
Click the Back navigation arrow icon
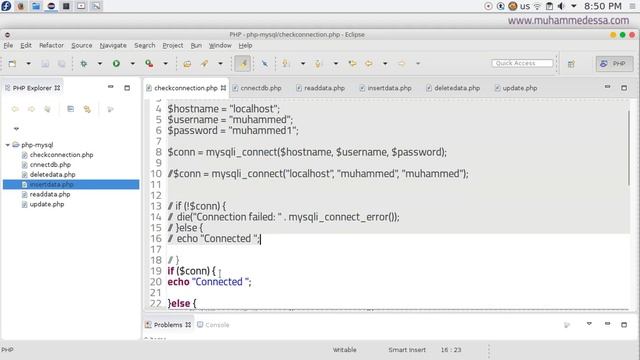point(369,64)
